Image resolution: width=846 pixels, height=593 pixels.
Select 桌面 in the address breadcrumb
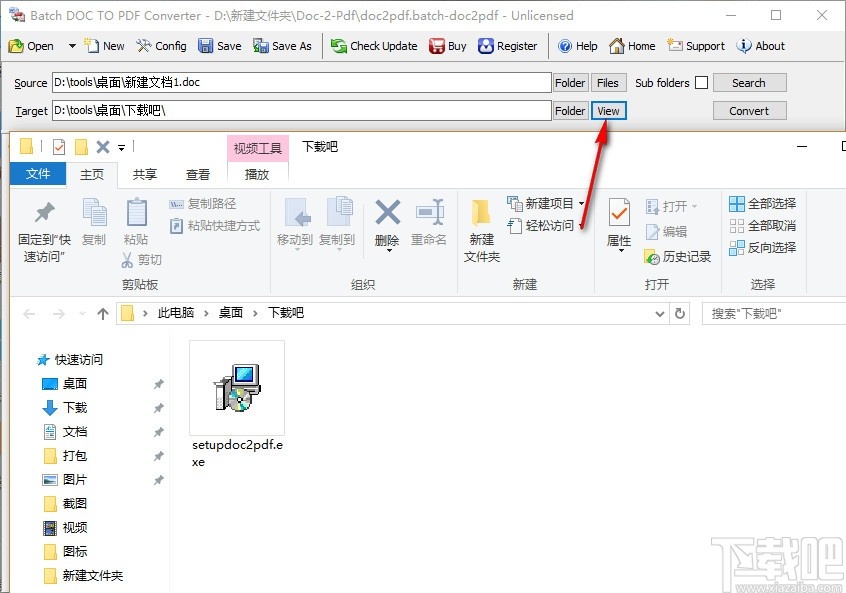pos(231,313)
